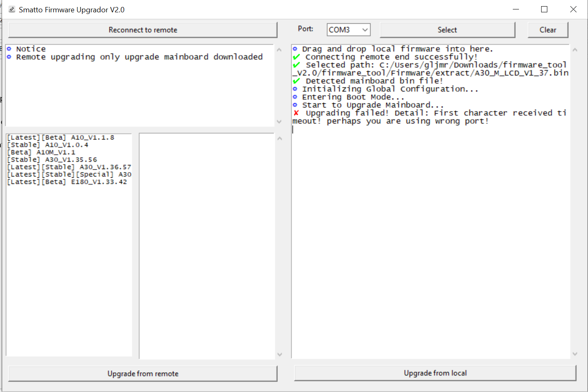Click the notice panel scroll-up arrow
This screenshot has height=392, width=588.
[x=279, y=50]
